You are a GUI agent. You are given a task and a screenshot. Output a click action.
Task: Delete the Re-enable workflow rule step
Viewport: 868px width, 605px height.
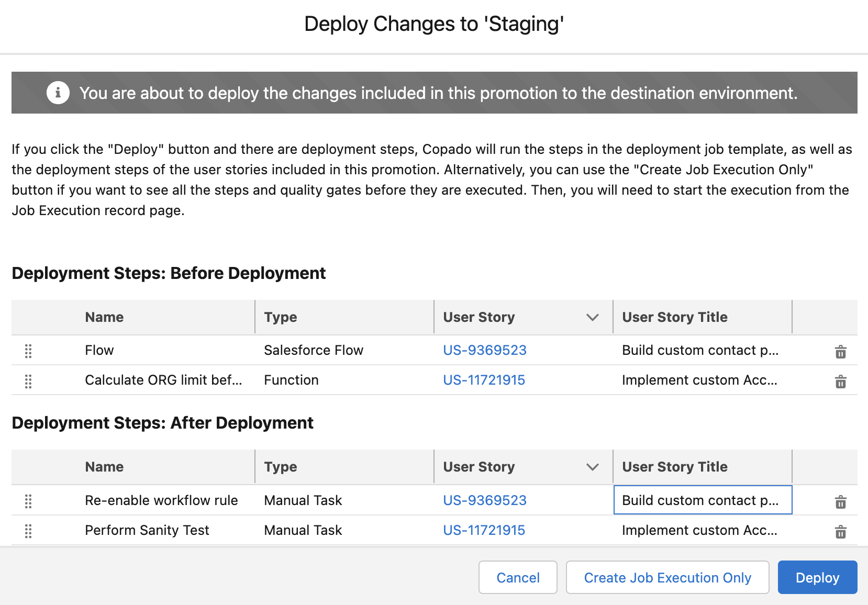point(840,502)
